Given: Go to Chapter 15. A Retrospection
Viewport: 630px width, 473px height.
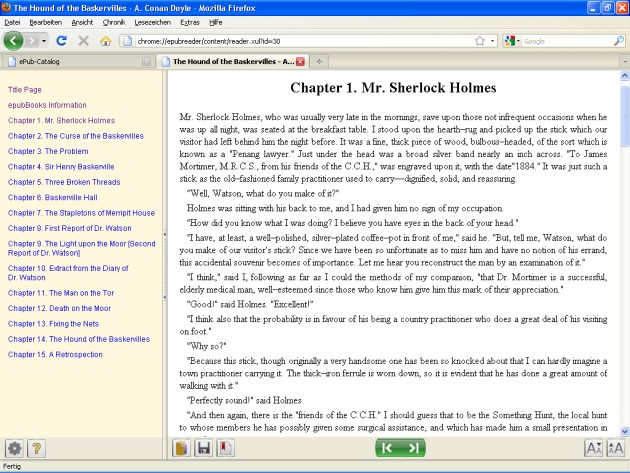Looking at the screenshot, I should click(55, 354).
